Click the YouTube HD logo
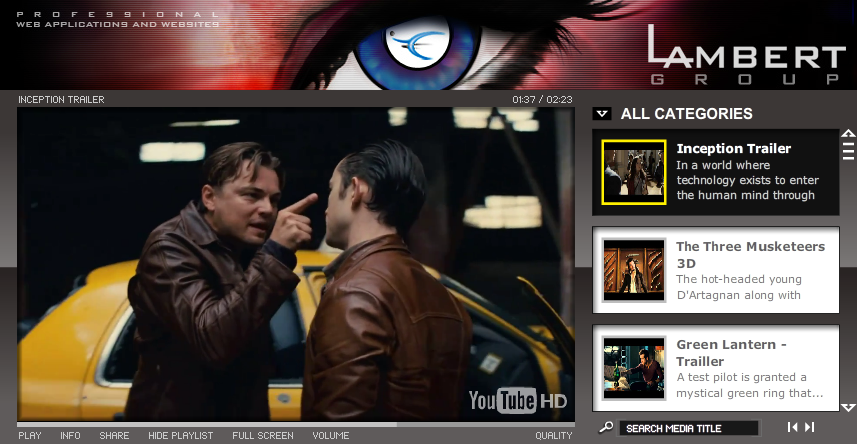 (518, 401)
